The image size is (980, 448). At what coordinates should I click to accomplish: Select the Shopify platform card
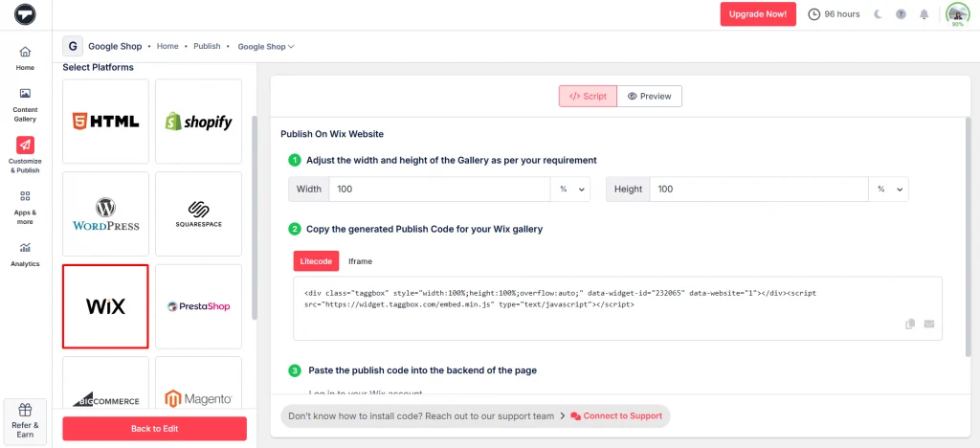pyautogui.click(x=198, y=122)
